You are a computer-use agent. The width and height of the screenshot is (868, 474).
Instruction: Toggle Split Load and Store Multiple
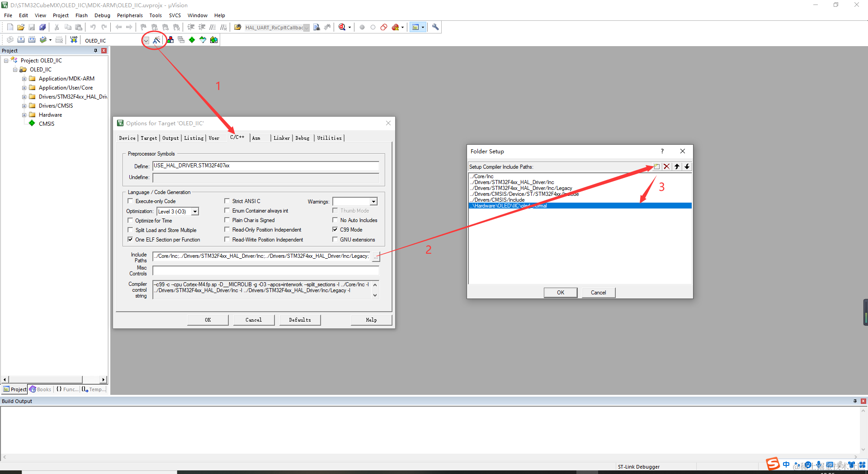[x=131, y=230]
